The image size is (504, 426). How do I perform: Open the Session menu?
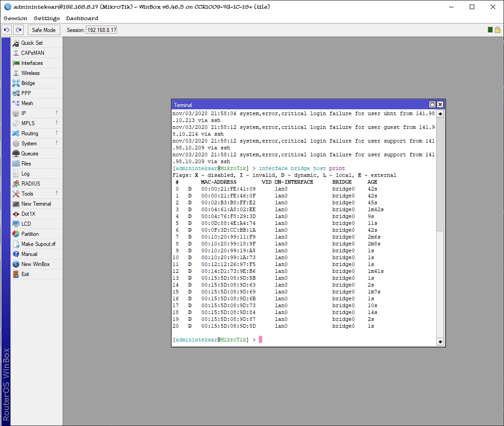pos(15,18)
